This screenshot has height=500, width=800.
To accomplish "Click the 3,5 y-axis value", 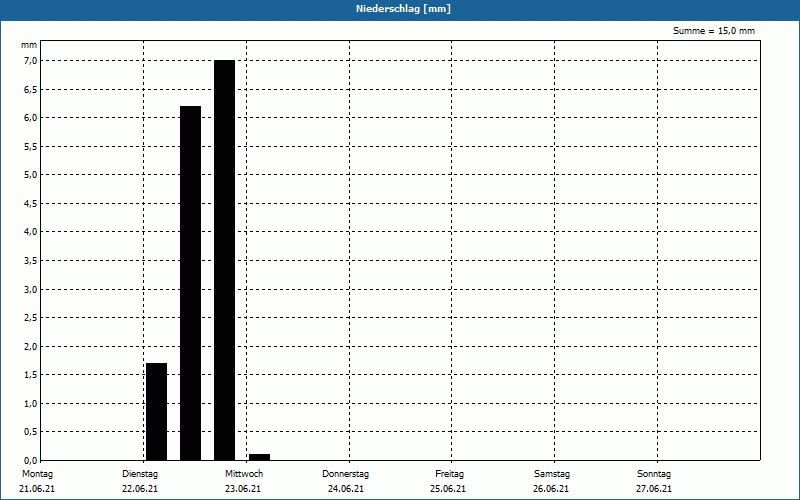I will pyautogui.click(x=31, y=261).
